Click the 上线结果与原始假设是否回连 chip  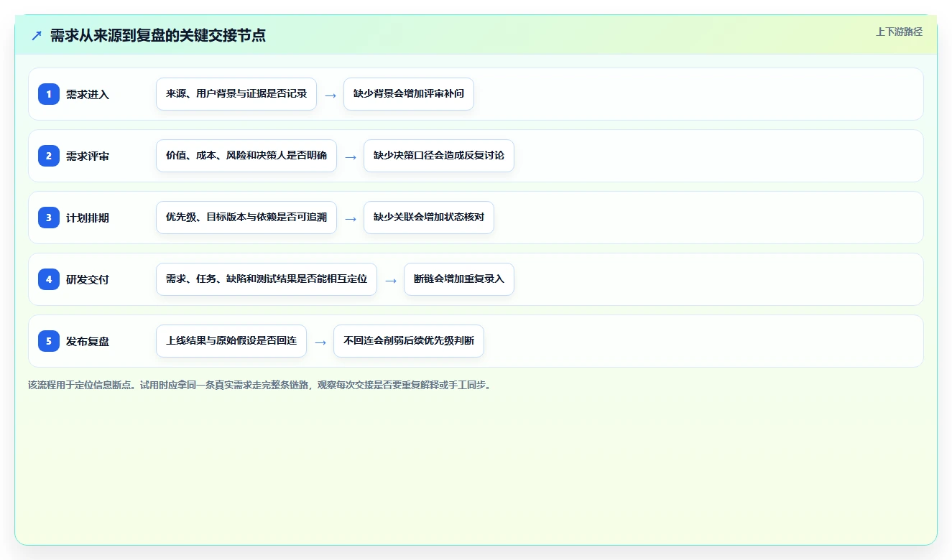pos(231,341)
